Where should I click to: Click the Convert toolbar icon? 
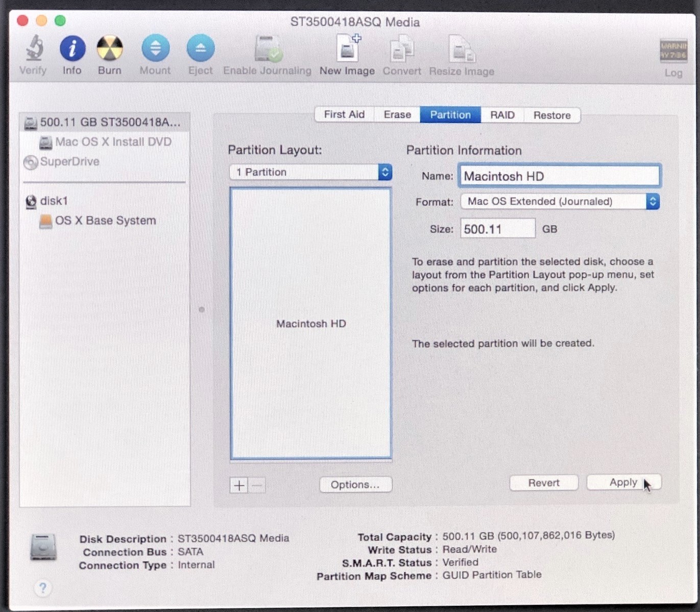pyautogui.click(x=402, y=48)
